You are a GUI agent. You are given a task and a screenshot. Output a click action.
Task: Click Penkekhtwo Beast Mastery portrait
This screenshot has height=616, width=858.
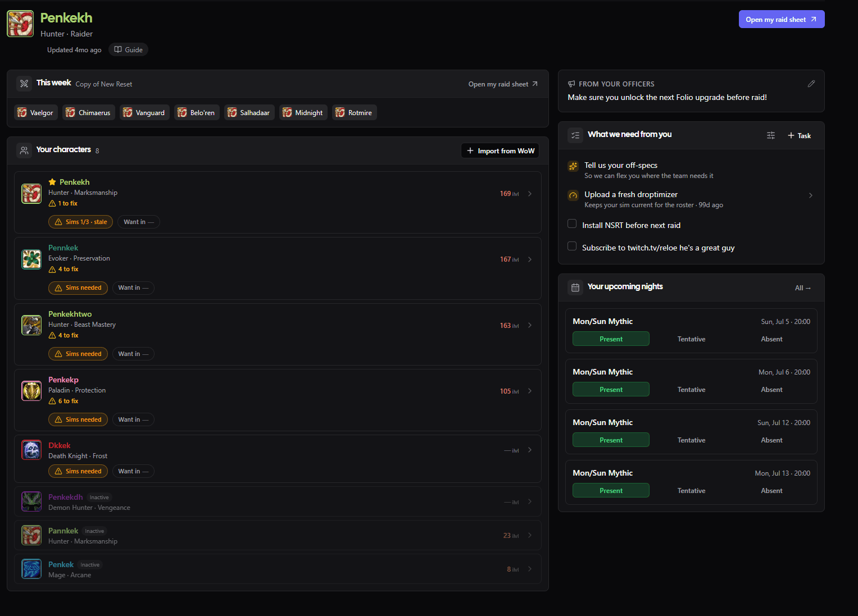31,325
